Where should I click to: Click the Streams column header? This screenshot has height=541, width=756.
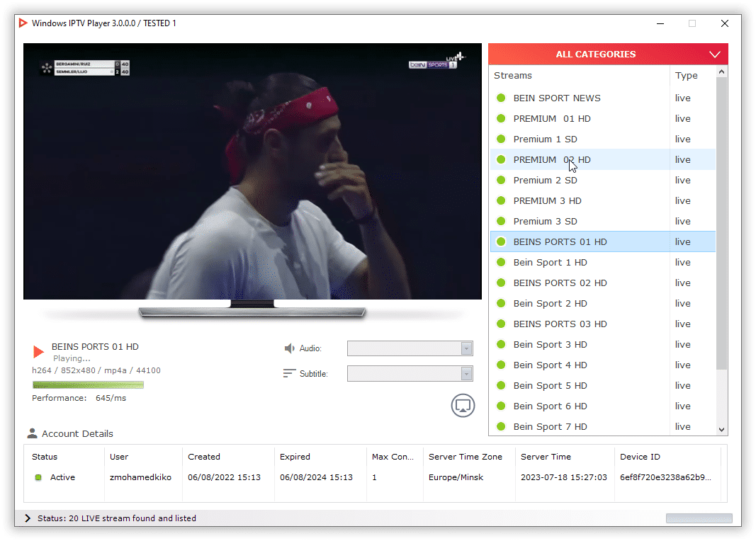(513, 75)
